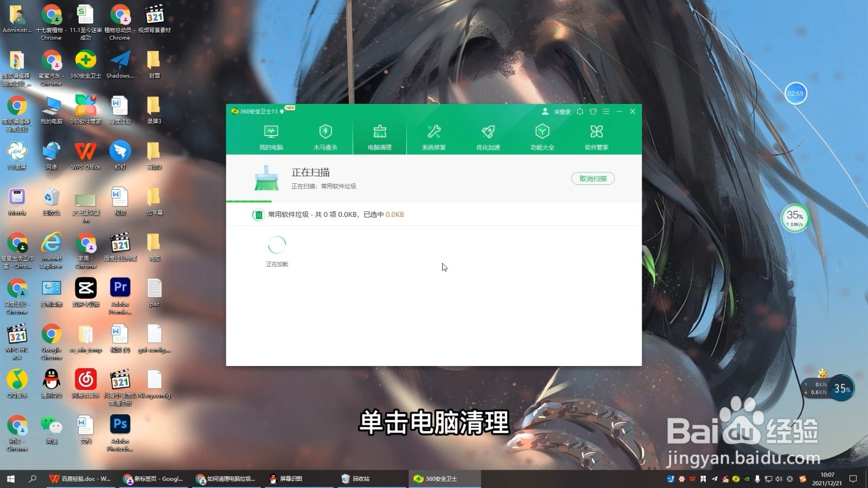
Task: Toggle the 常用软件垃圾 selection checkbox
Action: (x=259, y=214)
